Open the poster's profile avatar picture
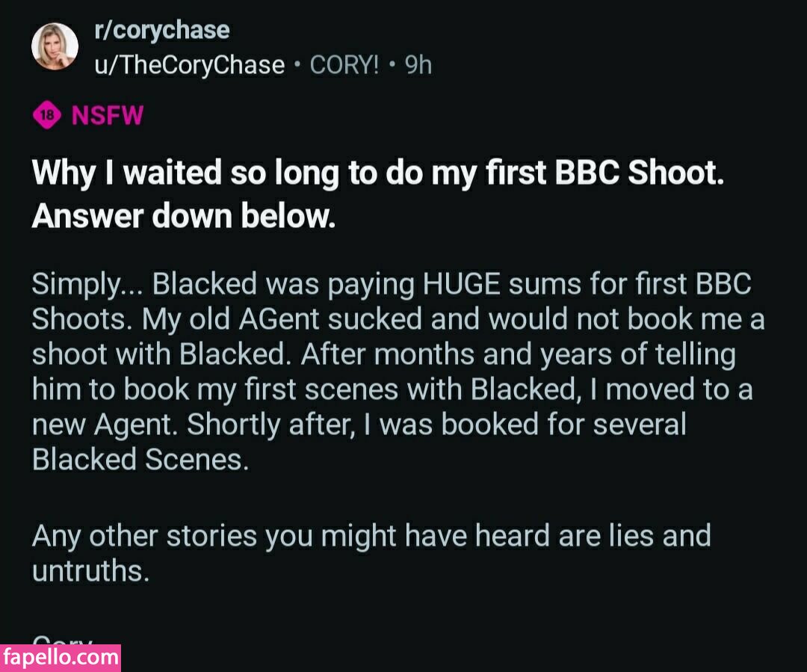807x672 pixels. (55, 46)
